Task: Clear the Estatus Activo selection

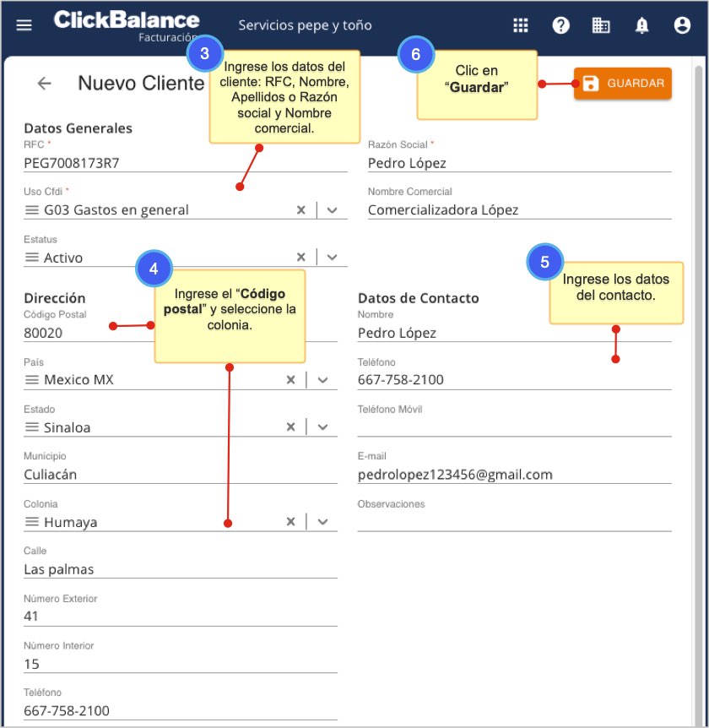Action: [x=300, y=258]
